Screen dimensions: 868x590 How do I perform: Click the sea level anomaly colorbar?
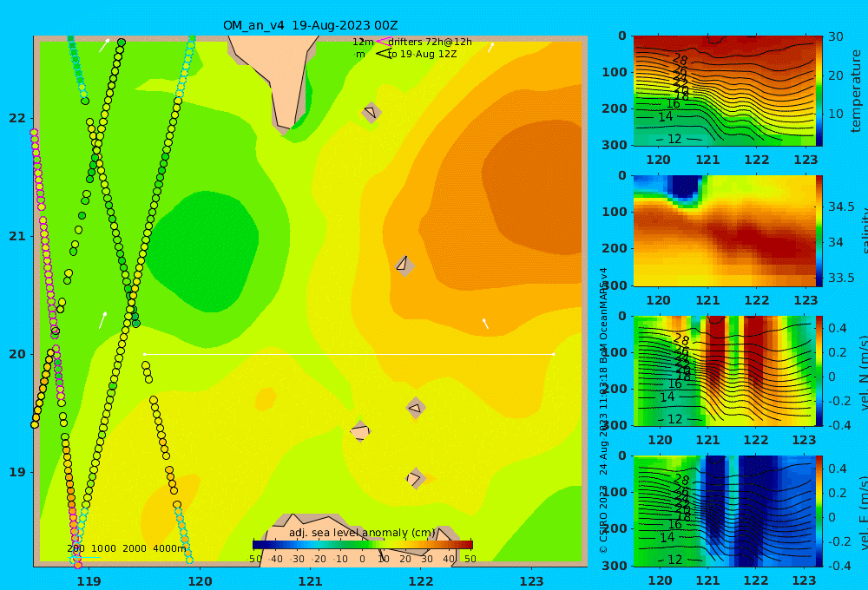coord(363,545)
